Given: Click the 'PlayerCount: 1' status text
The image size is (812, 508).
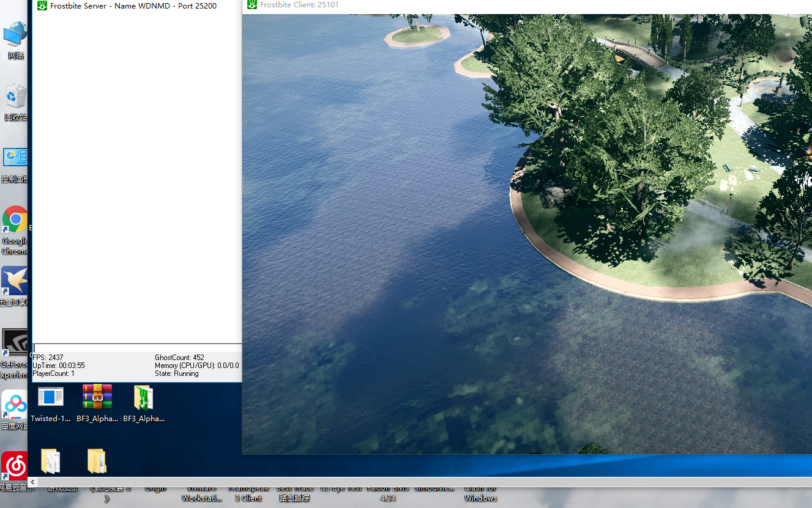Looking at the screenshot, I should point(53,374).
